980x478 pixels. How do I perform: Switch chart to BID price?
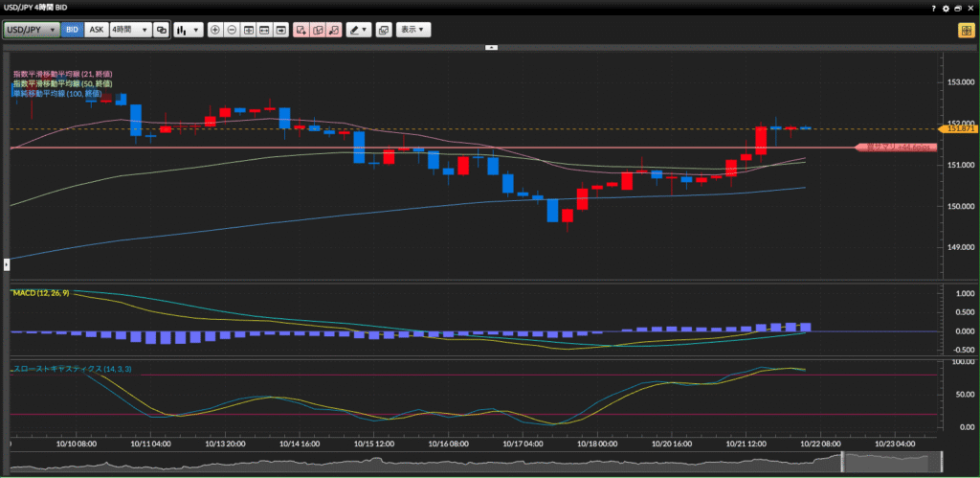[x=73, y=30]
